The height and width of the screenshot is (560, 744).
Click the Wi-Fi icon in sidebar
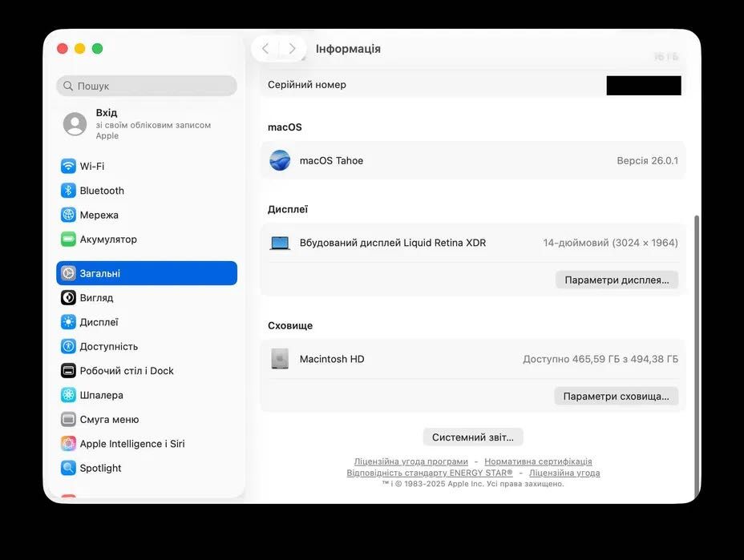(68, 166)
